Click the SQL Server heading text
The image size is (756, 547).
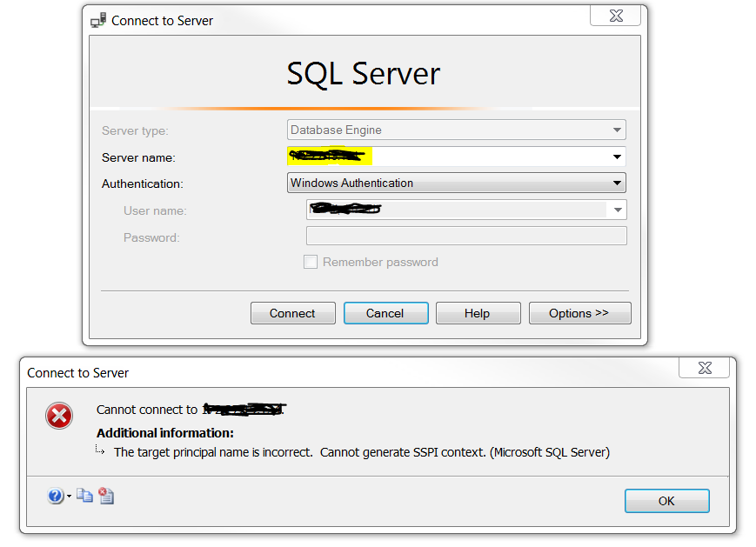pos(364,74)
